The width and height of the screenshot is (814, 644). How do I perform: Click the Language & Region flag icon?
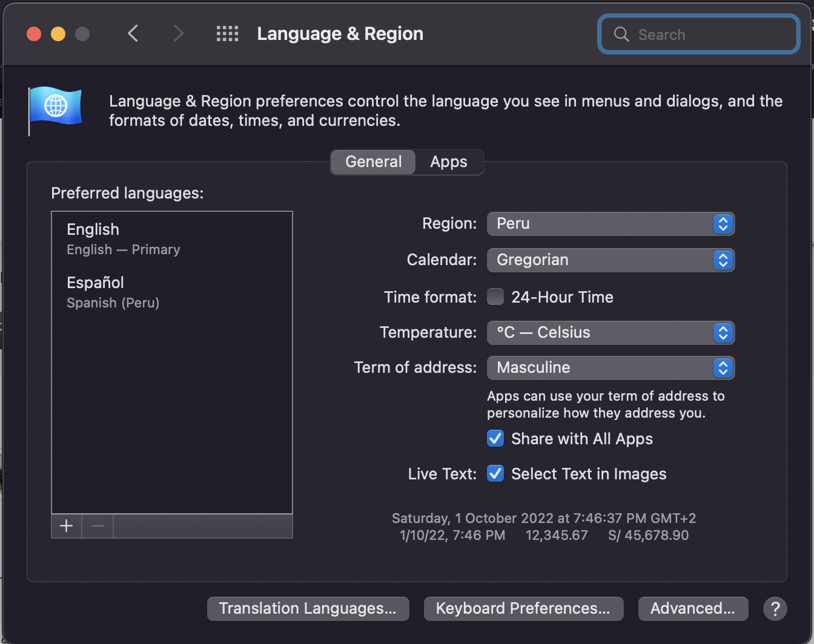[x=55, y=108]
